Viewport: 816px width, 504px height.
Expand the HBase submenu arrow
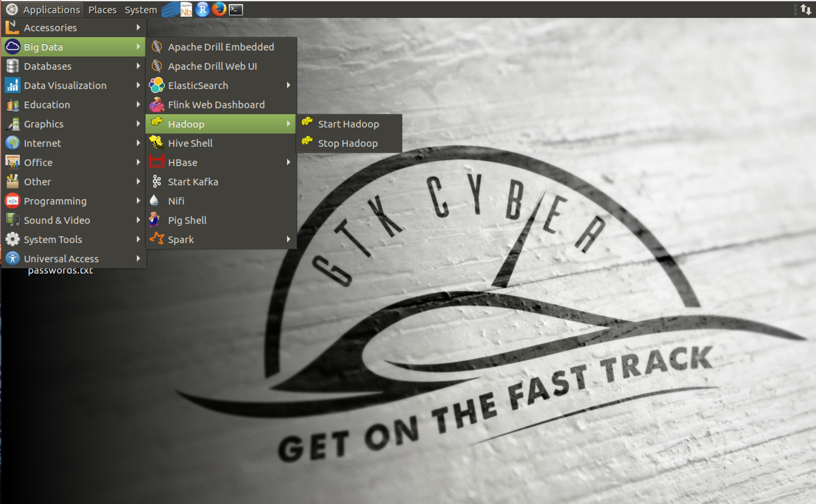[288, 162]
